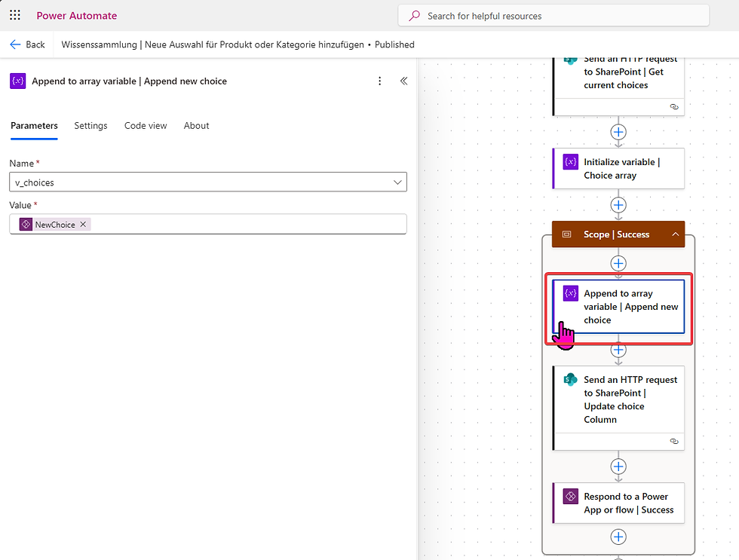
Task: Click the variable icon on Append new choice card
Action: pos(571,293)
